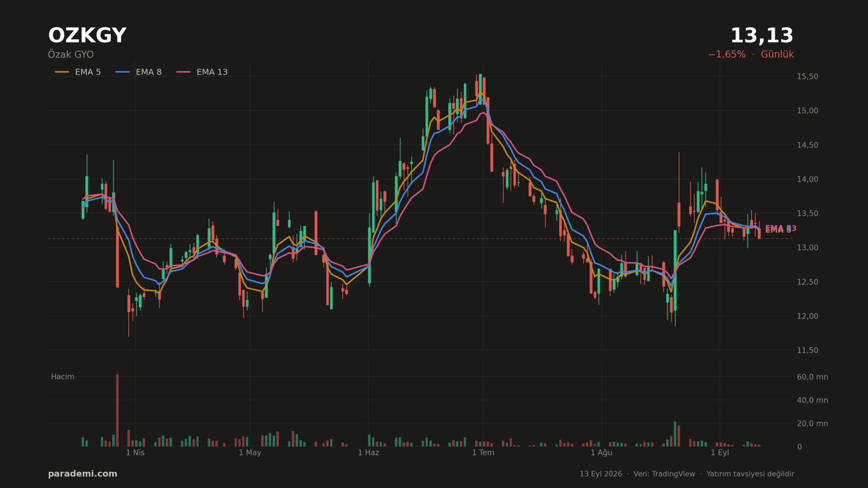The width and height of the screenshot is (868, 488).
Task: Click the 13,13 last price value
Action: click(762, 36)
